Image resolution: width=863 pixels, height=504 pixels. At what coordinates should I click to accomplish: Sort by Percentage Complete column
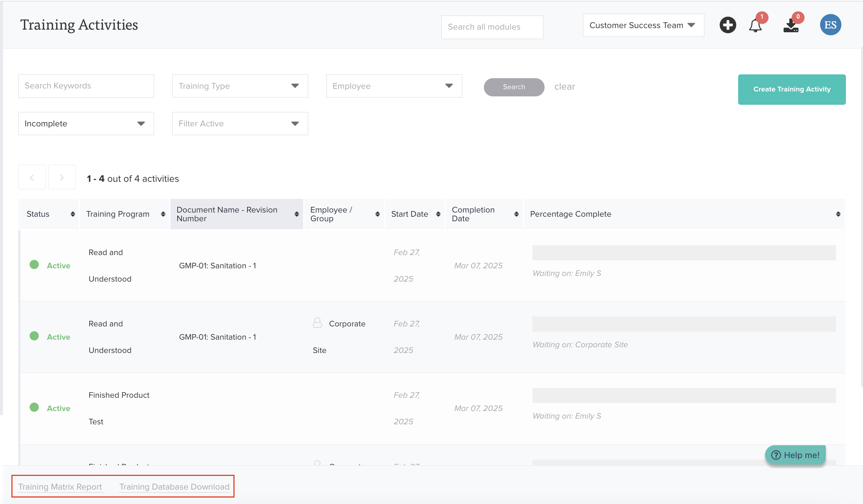tap(838, 214)
